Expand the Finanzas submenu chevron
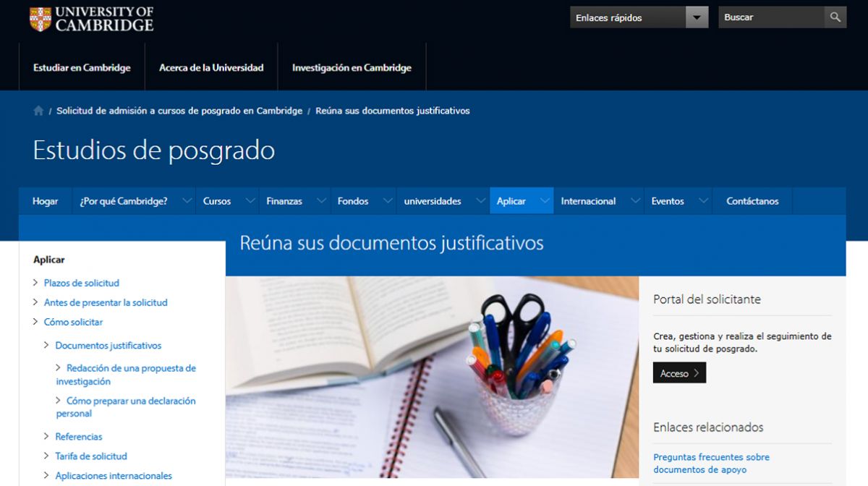The width and height of the screenshot is (868, 486). point(320,201)
